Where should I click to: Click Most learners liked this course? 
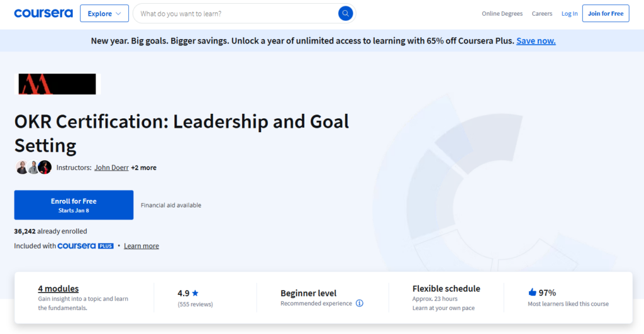pos(568,304)
